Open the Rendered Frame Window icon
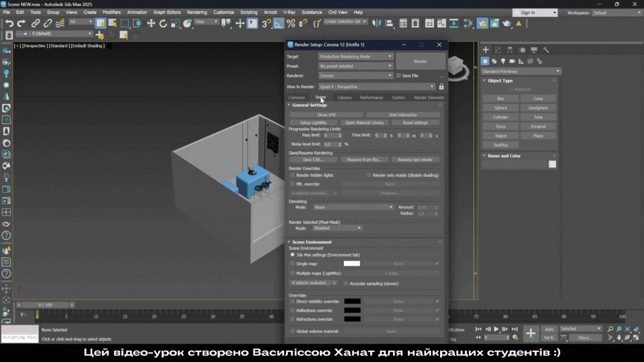 tap(495, 23)
